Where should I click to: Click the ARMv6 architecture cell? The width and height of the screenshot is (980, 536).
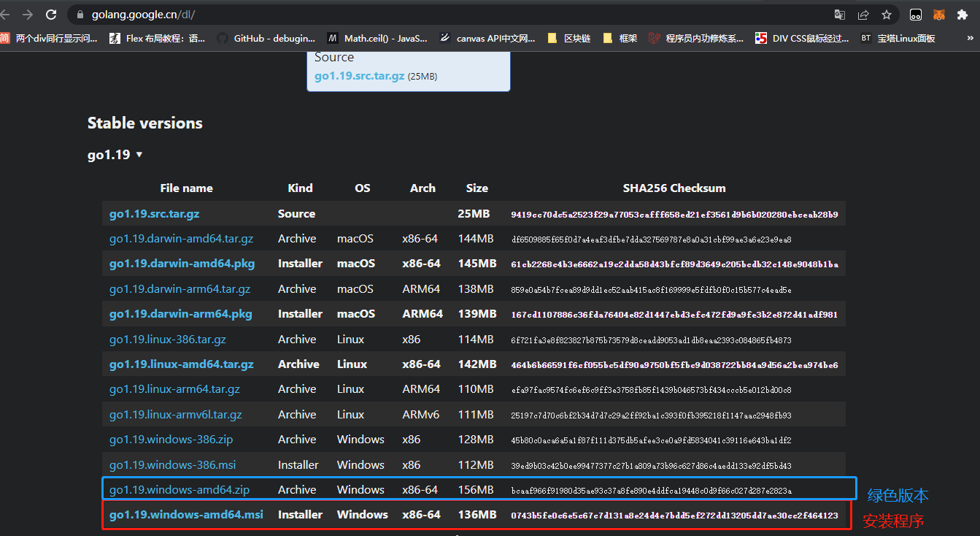[x=421, y=415]
